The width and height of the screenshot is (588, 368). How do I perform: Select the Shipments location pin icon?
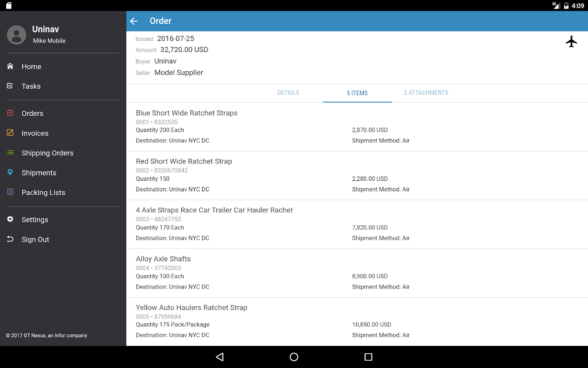click(10, 173)
